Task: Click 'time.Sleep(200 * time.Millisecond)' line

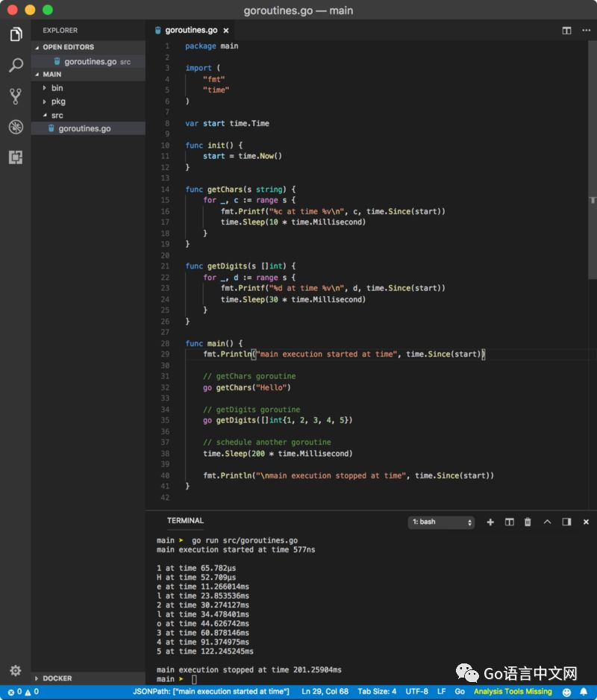Action: (x=278, y=454)
